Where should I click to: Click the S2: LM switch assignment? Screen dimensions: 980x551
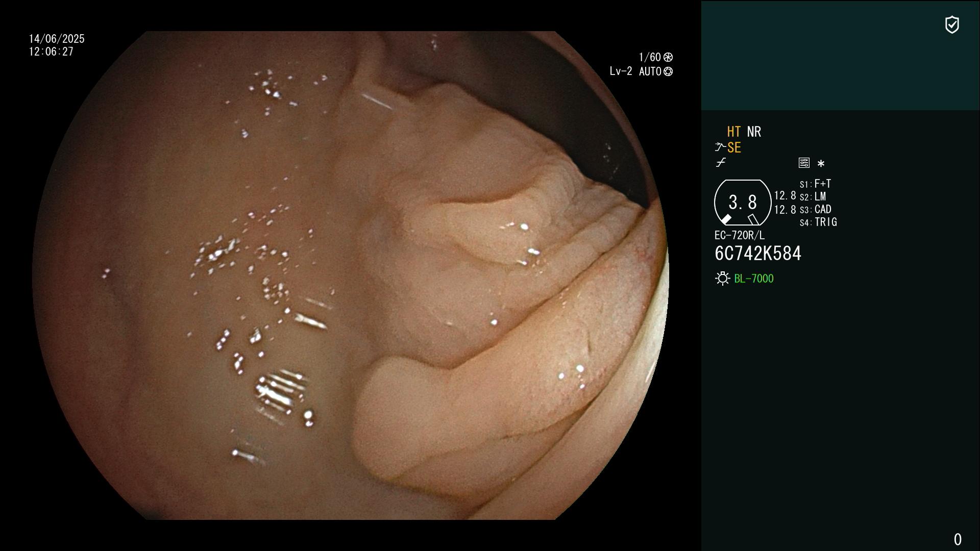(813, 196)
